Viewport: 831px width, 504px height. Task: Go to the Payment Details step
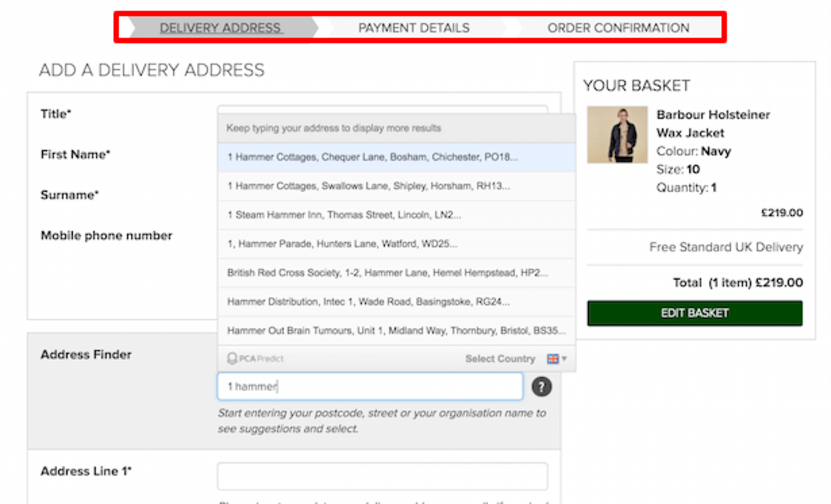(x=414, y=28)
